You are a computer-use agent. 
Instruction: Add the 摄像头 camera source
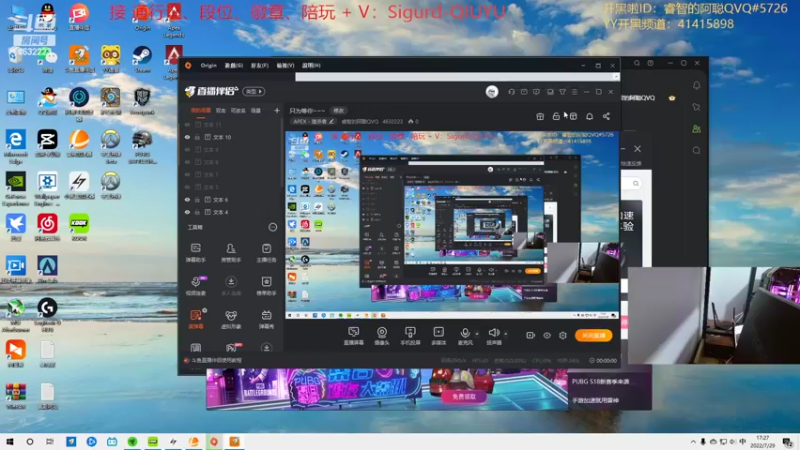382,336
